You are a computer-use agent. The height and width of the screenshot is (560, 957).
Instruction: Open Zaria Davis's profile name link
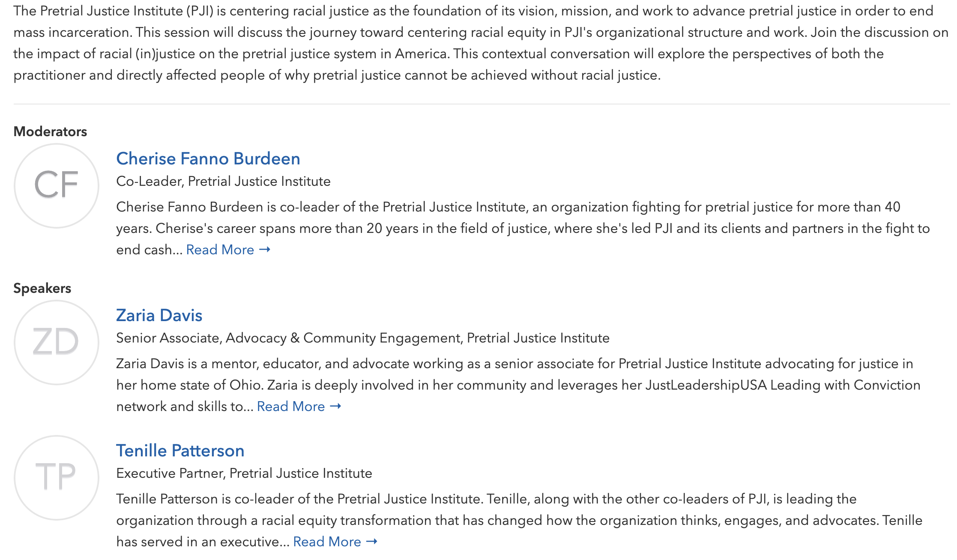coord(159,315)
